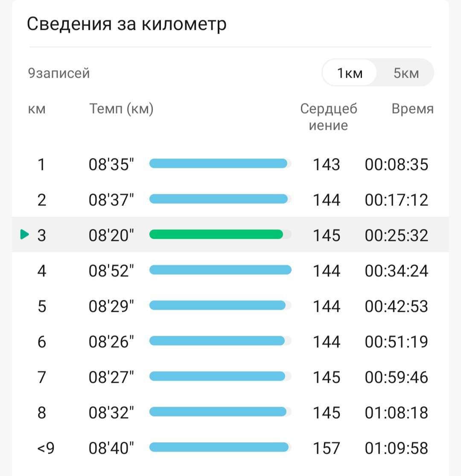Switch to the 1км split view
Screen dimensions: 461x476
tap(350, 73)
